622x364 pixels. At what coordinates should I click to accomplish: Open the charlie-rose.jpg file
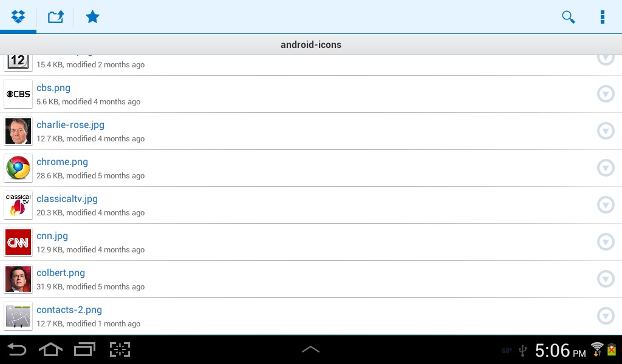coord(70,125)
